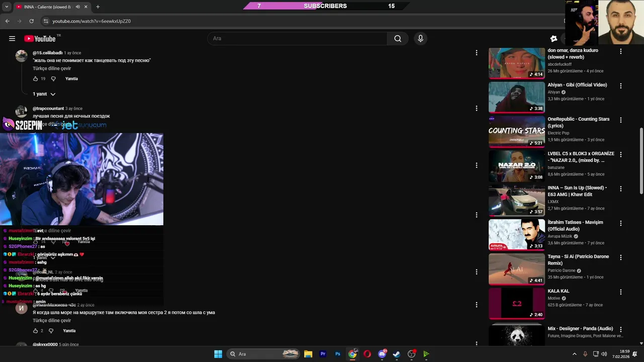644x362 pixels.
Task: Open the danza kuduro video thumbnail
Action: (517, 63)
